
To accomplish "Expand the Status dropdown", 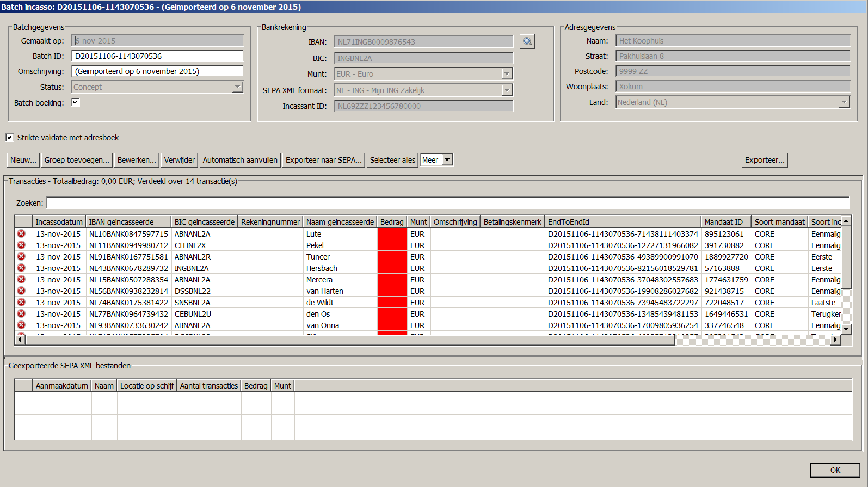I will [x=237, y=87].
